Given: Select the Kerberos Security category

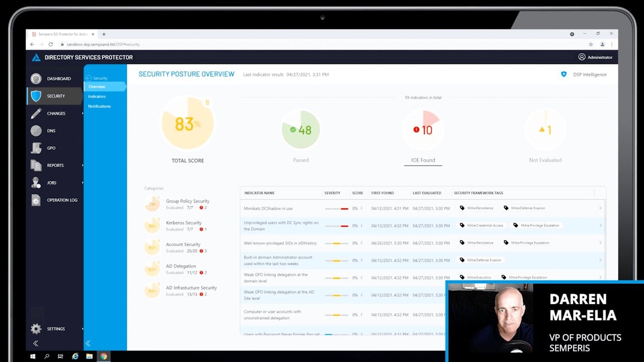Looking at the screenshot, I should 184,223.
